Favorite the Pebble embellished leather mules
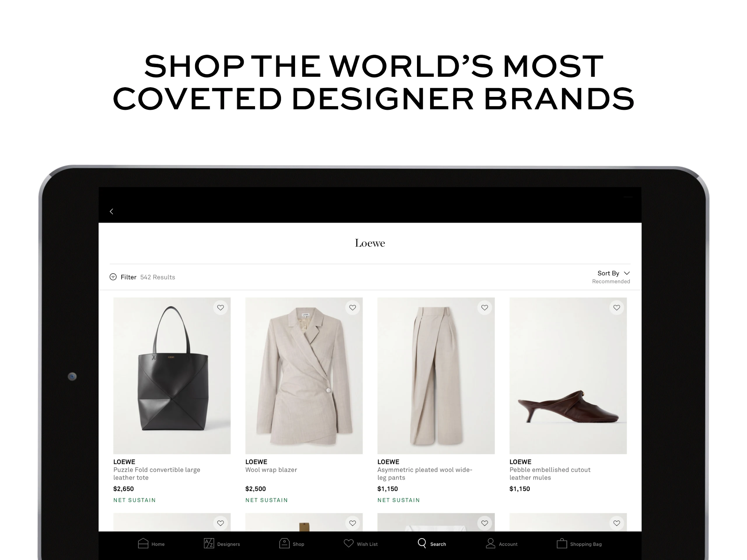Screen dimensions: 747x560 [x=617, y=308]
